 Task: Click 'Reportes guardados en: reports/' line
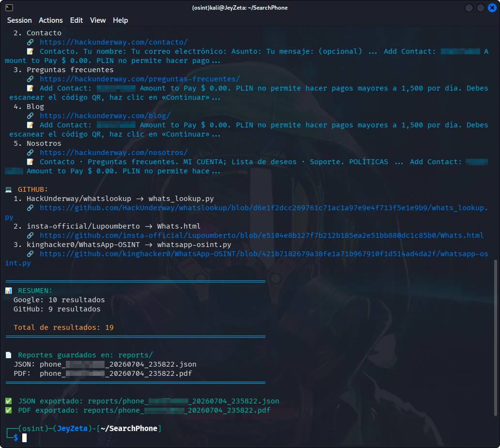point(86,355)
